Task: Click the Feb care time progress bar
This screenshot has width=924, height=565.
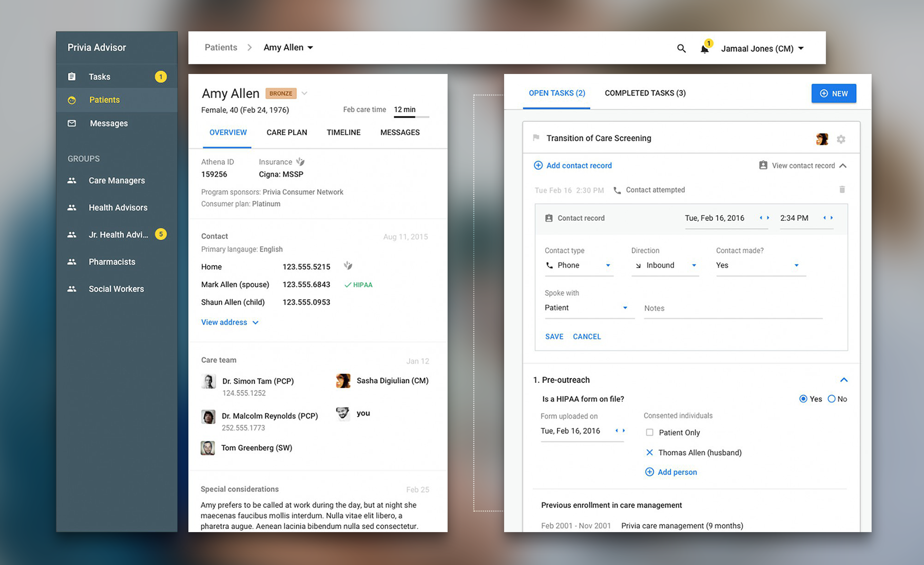Action: coord(411,117)
